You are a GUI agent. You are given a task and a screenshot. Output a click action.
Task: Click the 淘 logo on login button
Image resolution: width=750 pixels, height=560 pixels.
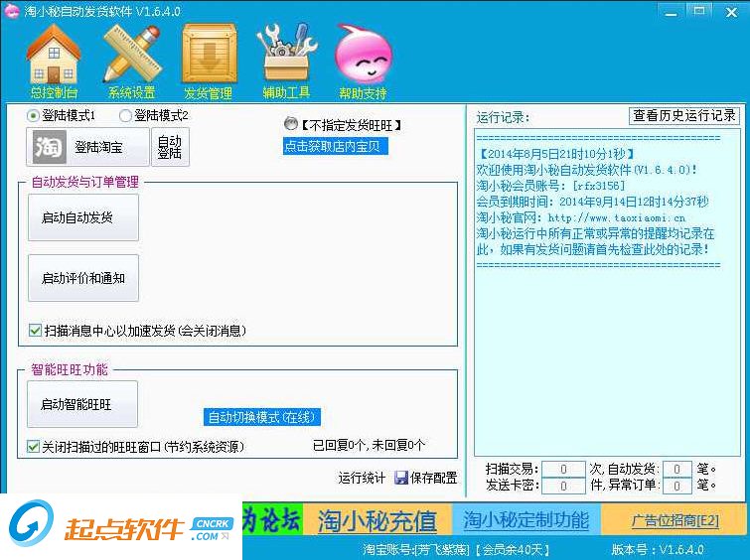click(49, 146)
